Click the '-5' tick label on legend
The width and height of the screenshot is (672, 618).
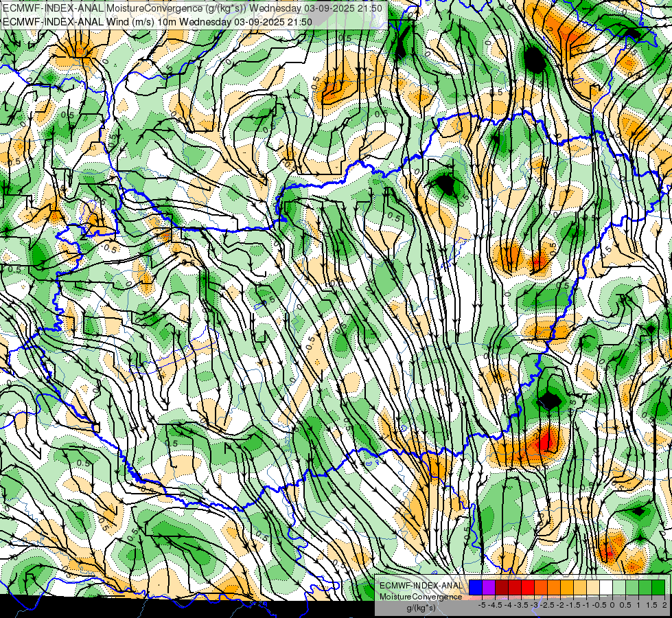pyautogui.click(x=482, y=605)
